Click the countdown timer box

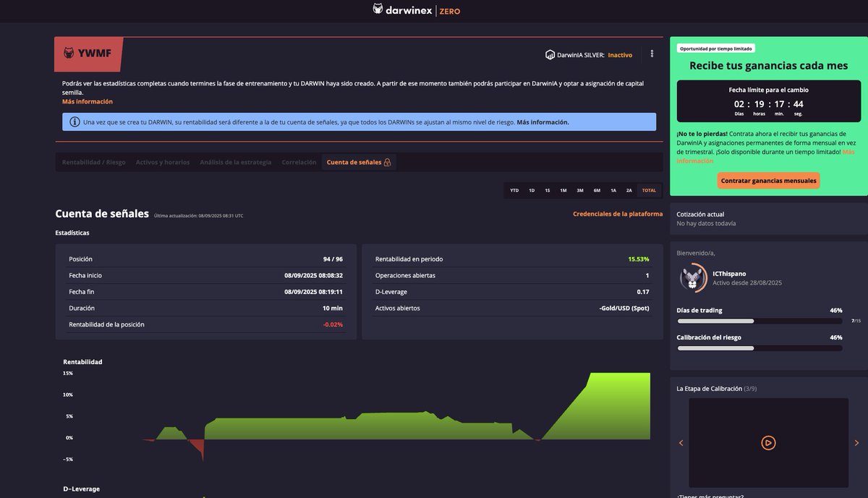768,101
